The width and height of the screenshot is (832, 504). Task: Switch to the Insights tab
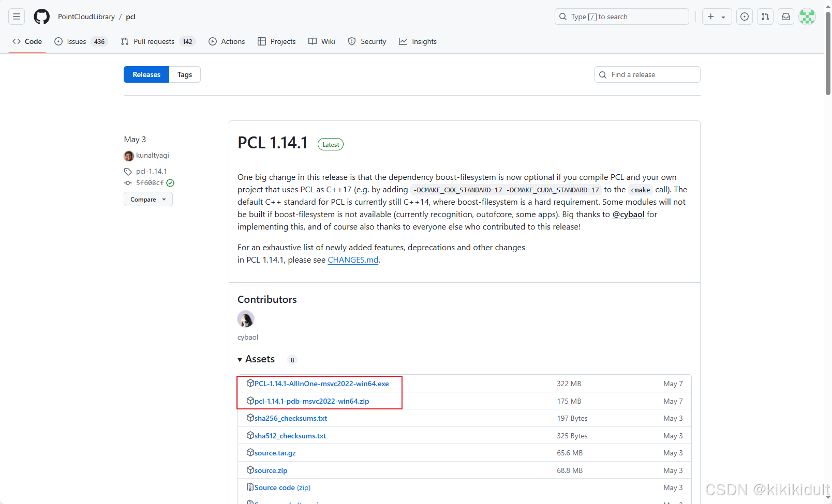(x=418, y=41)
